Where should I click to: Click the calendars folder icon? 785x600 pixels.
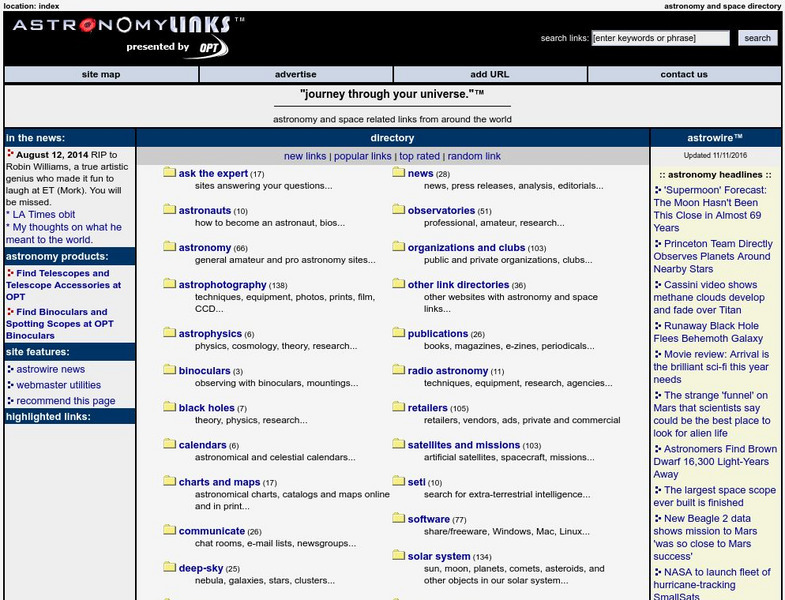click(x=170, y=444)
